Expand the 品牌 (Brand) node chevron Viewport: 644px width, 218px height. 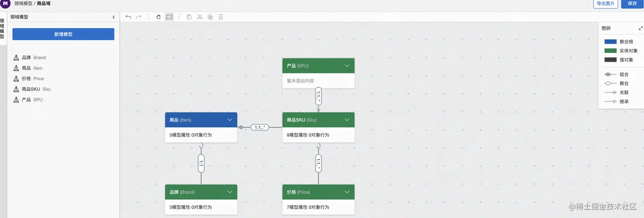click(x=230, y=192)
